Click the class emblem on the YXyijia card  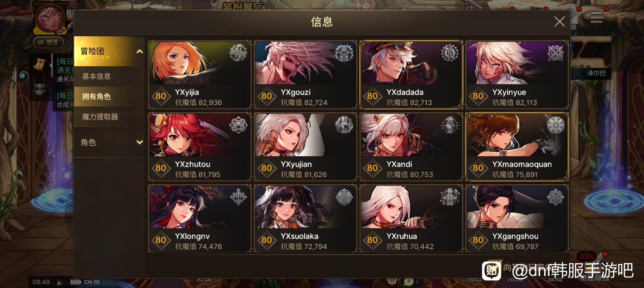[x=238, y=53]
